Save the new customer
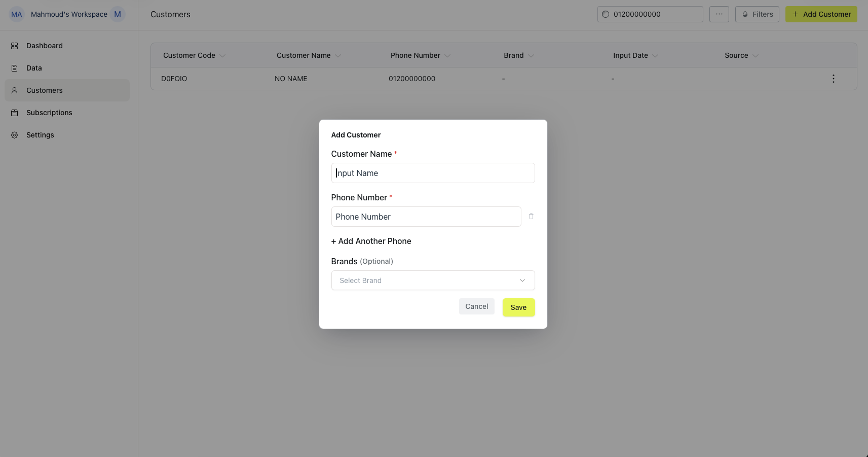Viewport: 868px width, 457px height. [518, 307]
